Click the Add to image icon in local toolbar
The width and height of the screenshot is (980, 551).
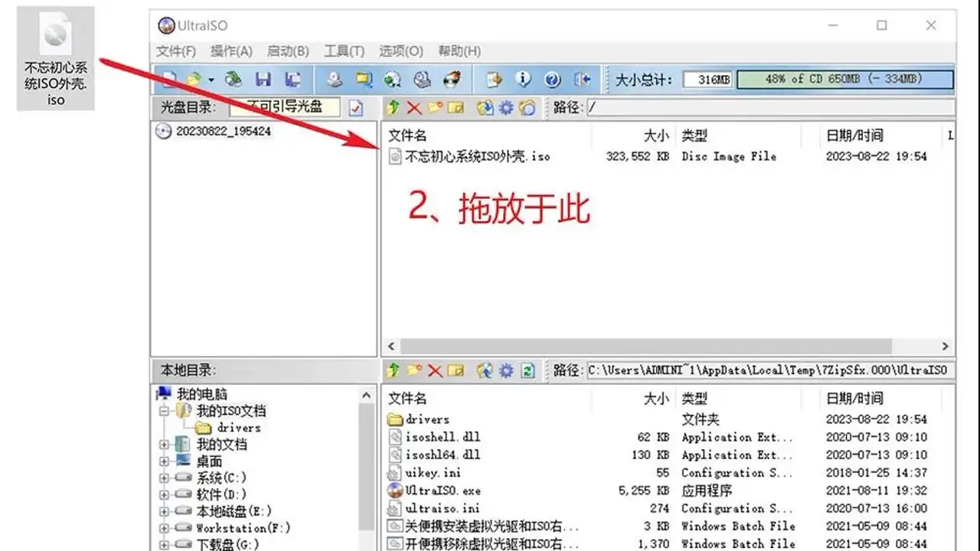tap(485, 370)
